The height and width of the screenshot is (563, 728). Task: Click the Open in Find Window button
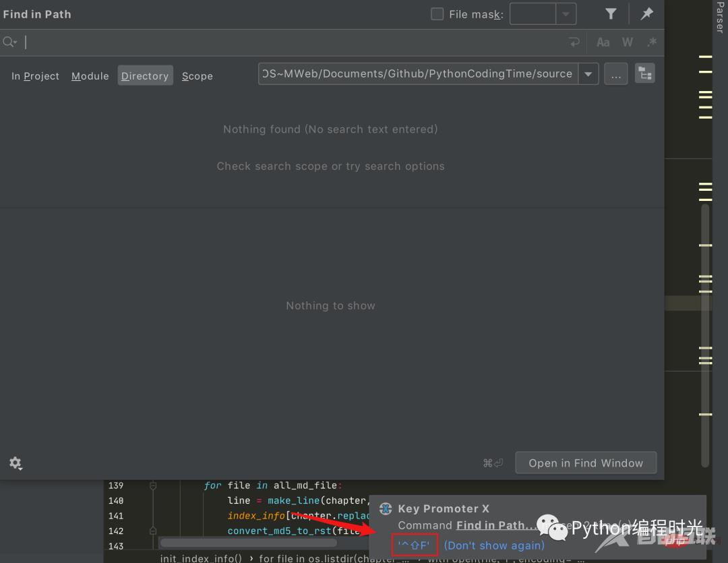point(585,463)
